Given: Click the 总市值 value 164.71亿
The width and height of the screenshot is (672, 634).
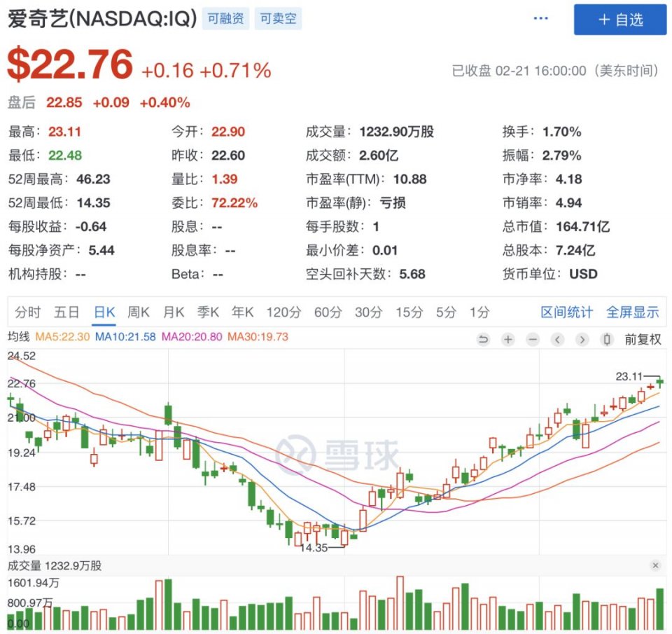Looking at the screenshot, I should (x=582, y=226).
